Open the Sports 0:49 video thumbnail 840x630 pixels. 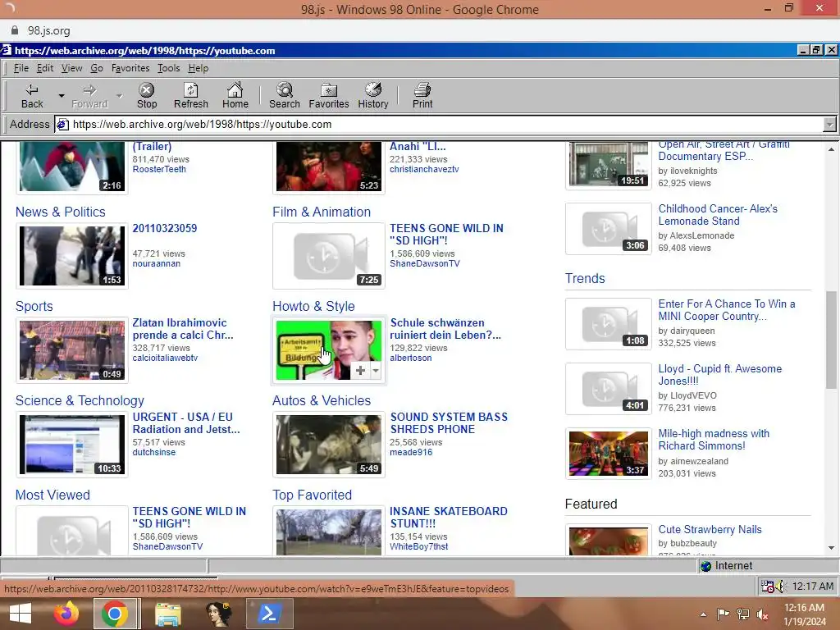[x=72, y=350]
